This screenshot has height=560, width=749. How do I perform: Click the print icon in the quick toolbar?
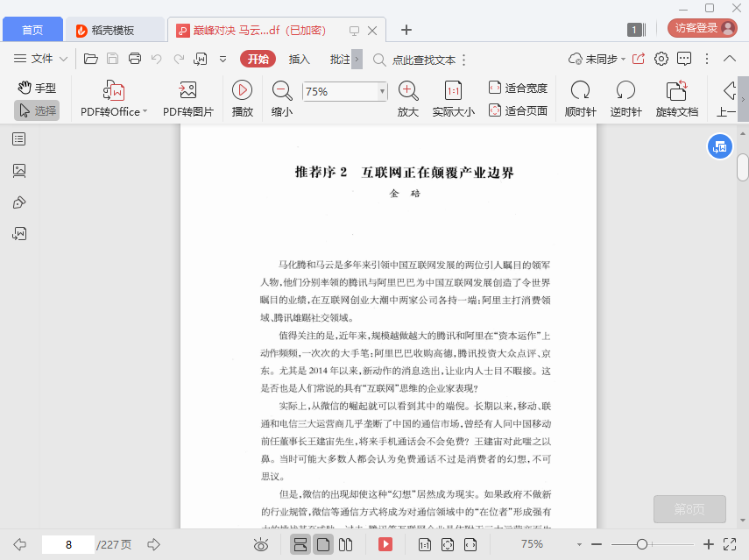[x=135, y=59]
